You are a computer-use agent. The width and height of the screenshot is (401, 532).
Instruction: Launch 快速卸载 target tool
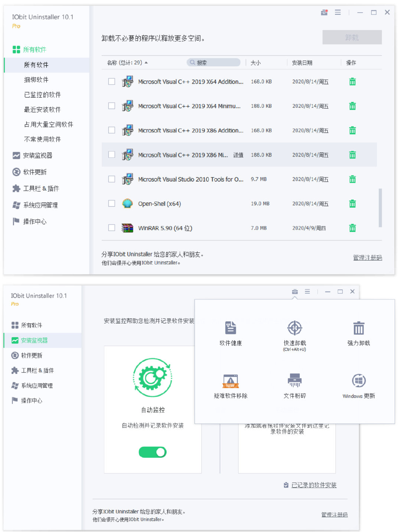coord(295,335)
